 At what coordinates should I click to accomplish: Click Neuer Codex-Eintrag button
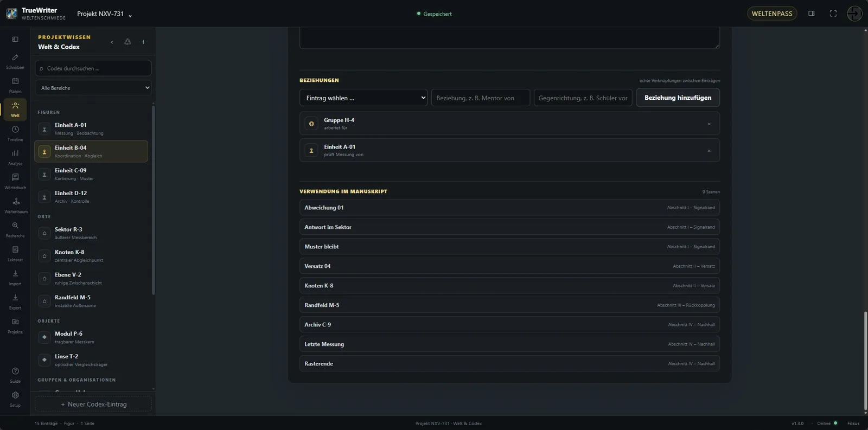coord(93,404)
